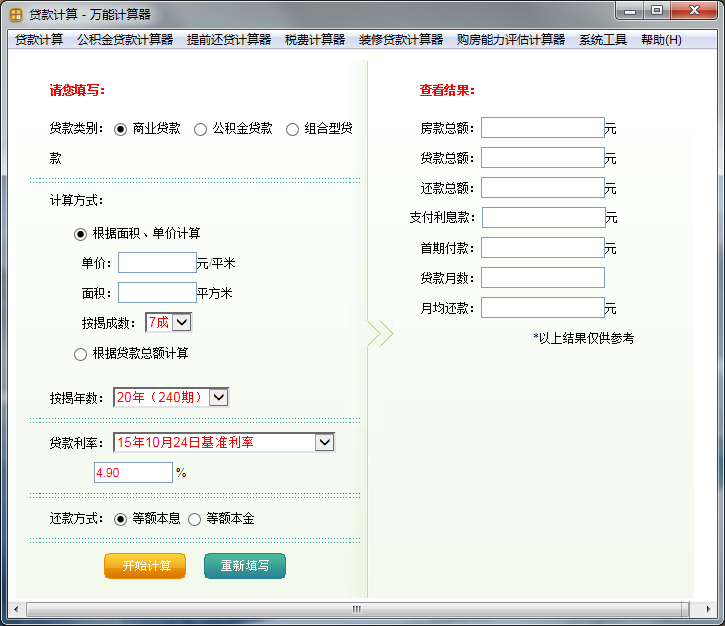The width and height of the screenshot is (725, 626).
Task: Click the 贷款月数 result field
Action: (543, 277)
